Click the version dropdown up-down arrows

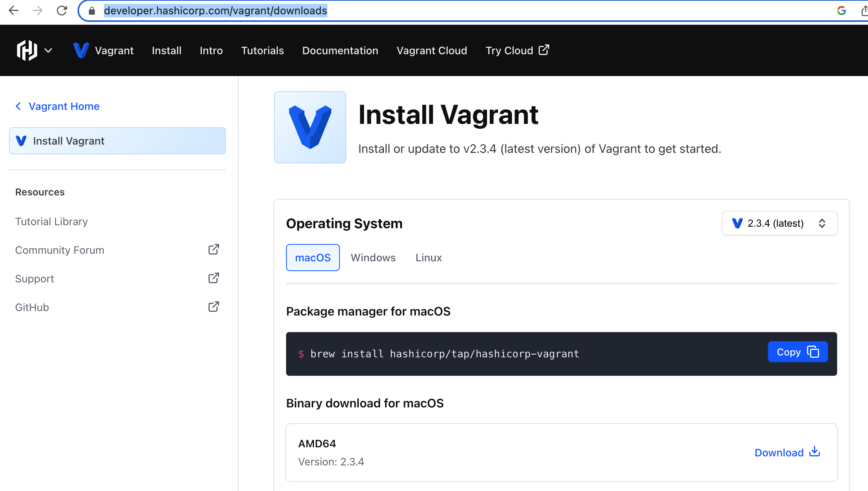(x=822, y=223)
